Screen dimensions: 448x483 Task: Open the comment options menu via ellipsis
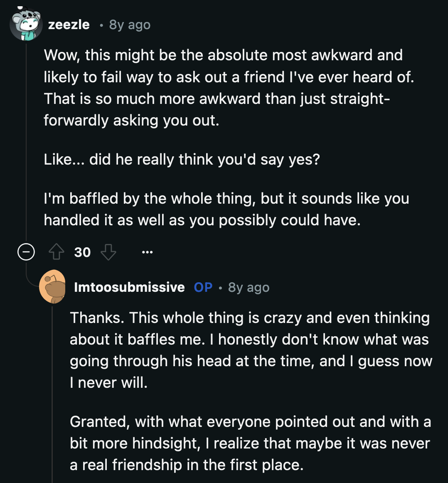[148, 252]
